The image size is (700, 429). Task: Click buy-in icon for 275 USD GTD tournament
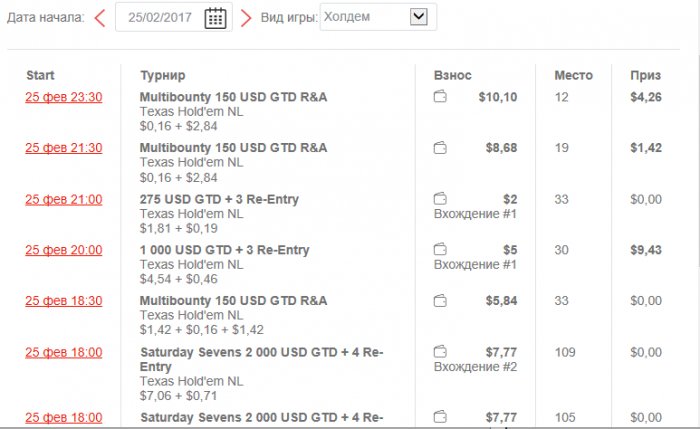point(440,199)
